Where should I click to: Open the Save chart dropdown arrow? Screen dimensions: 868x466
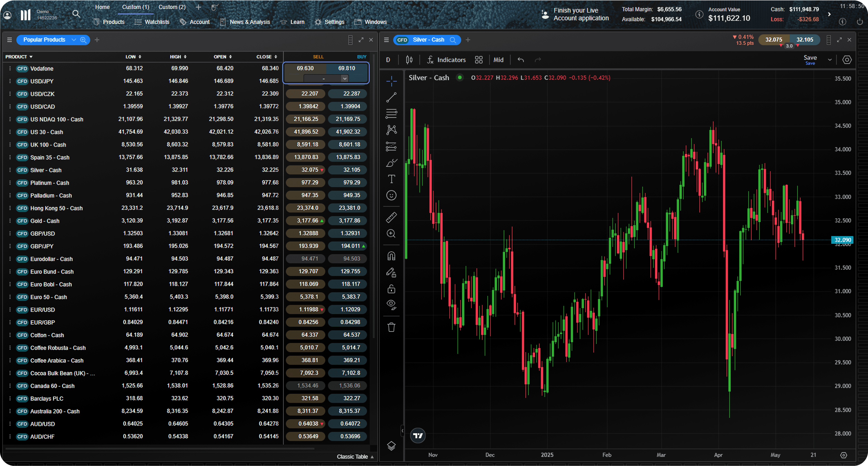point(830,60)
